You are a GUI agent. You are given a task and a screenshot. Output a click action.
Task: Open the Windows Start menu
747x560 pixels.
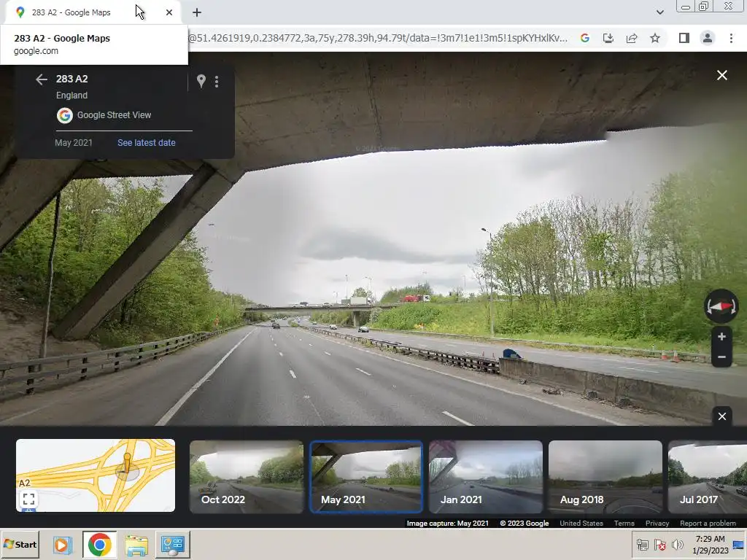pyautogui.click(x=20, y=544)
